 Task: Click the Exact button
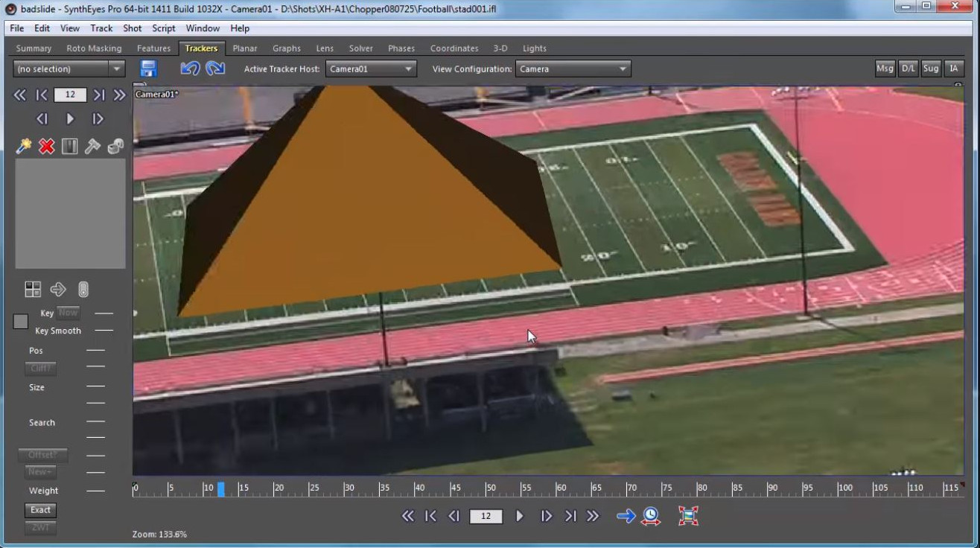[40, 510]
